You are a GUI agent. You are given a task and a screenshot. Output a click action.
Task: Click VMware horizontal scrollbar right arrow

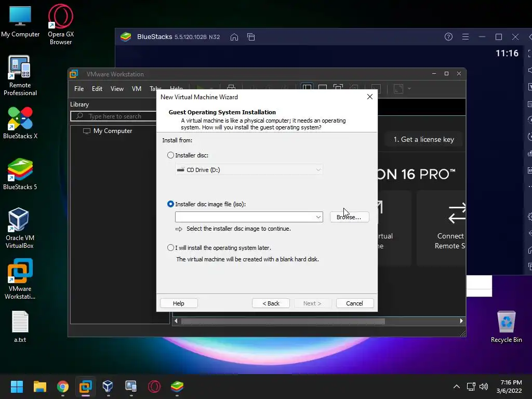(461, 321)
